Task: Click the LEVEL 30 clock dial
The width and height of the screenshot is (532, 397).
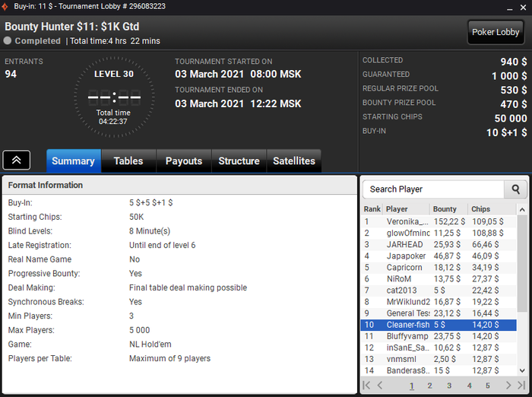Action: 114,97
